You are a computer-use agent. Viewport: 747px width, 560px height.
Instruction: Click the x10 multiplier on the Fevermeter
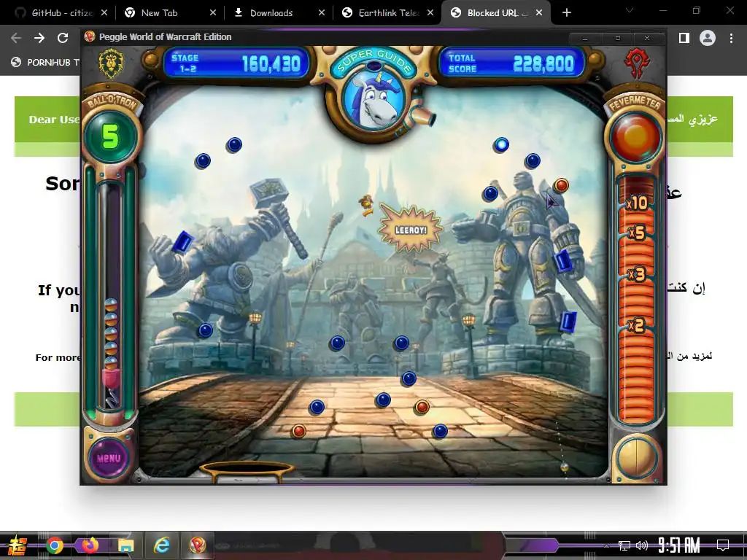coord(637,203)
